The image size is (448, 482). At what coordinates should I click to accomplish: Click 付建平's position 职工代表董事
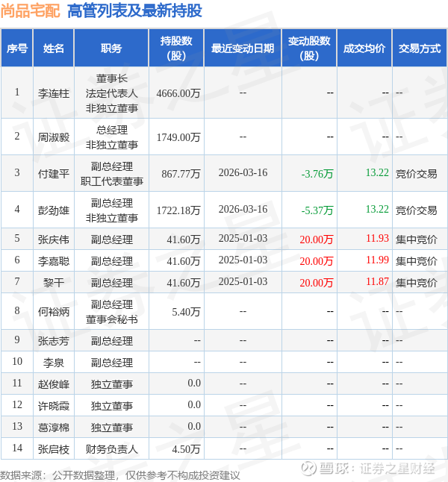point(111,181)
